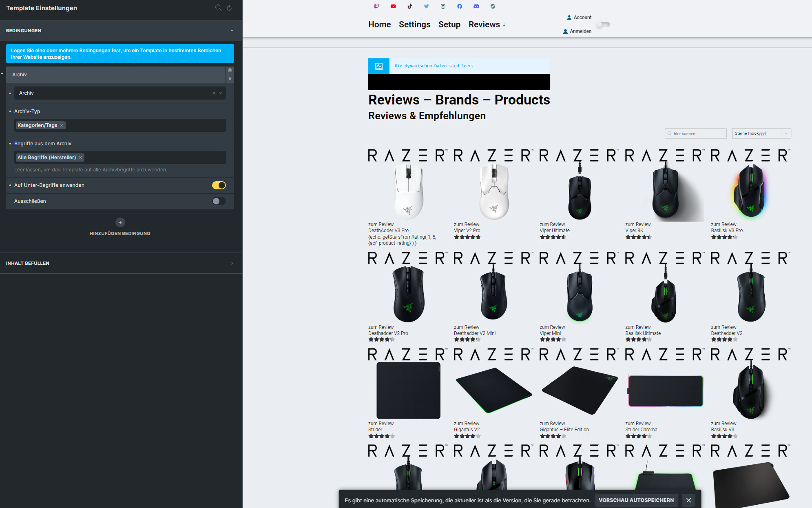Image resolution: width=812 pixels, height=508 pixels.
Task: Open the Archiv-Typ multi-select field
Action: pyautogui.click(x=120, y=125)
